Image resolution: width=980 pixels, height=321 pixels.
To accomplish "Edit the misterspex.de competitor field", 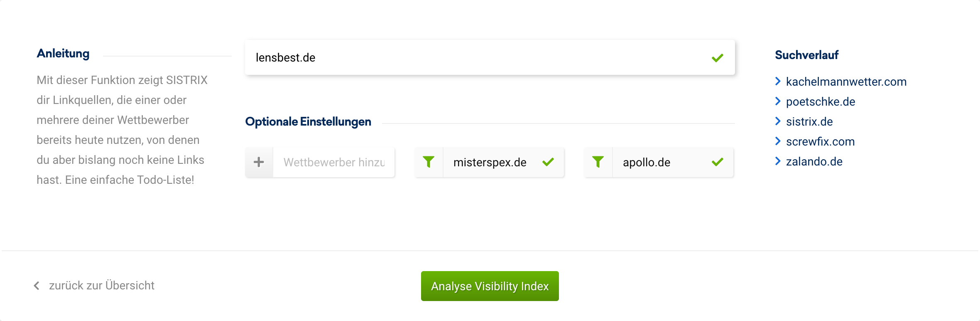I will pyautogui.click(x=490, y=162).
